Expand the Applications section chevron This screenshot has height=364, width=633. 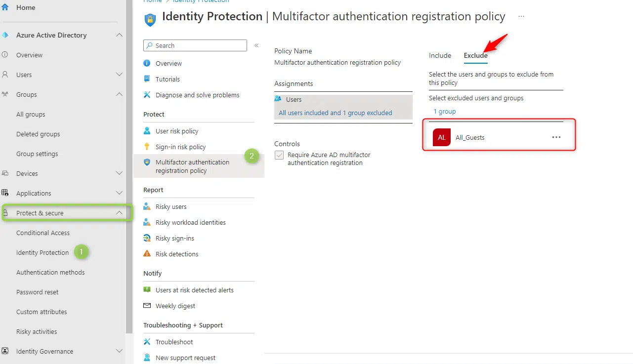[x=119, y=193]
